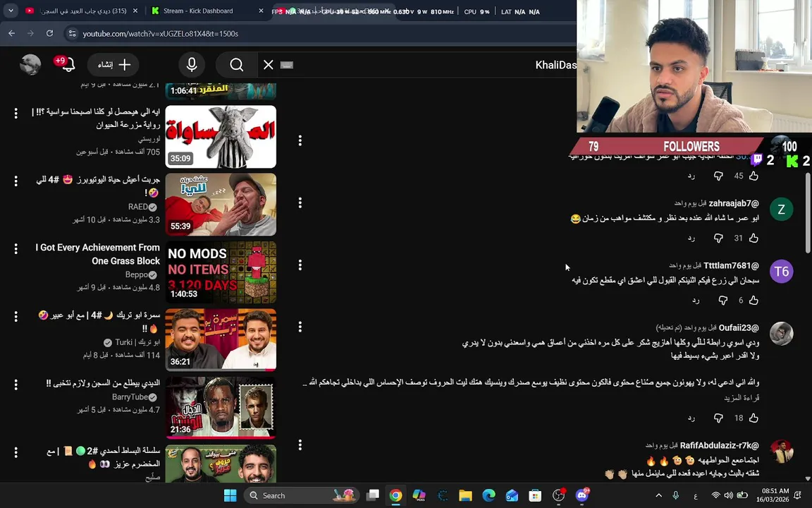Image resolution: width=812 pixels, height=508 pixels.
Task: Open OBS Studio from the taskbar
Action: [x=558, y=495]
